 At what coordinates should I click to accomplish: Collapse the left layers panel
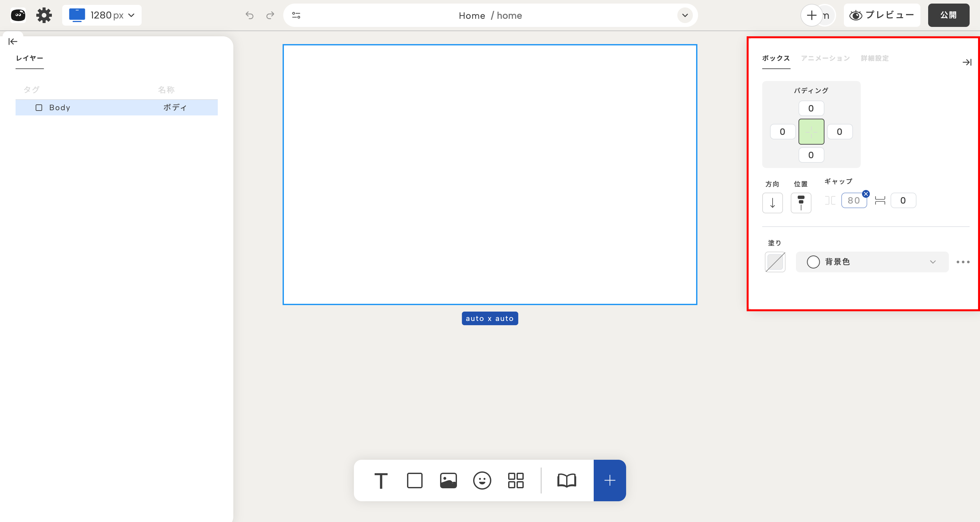pyautogui.click(x=13, y=42)
